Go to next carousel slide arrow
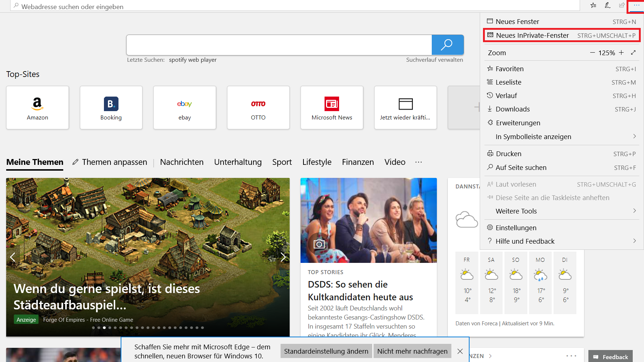Viewport: 644px width, 362px height. click(283, 257)
